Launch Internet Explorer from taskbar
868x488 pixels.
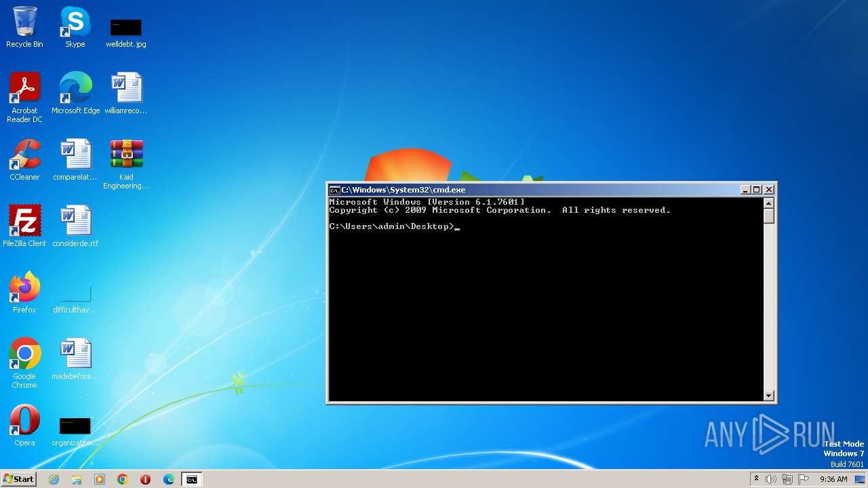pos(54,479)
